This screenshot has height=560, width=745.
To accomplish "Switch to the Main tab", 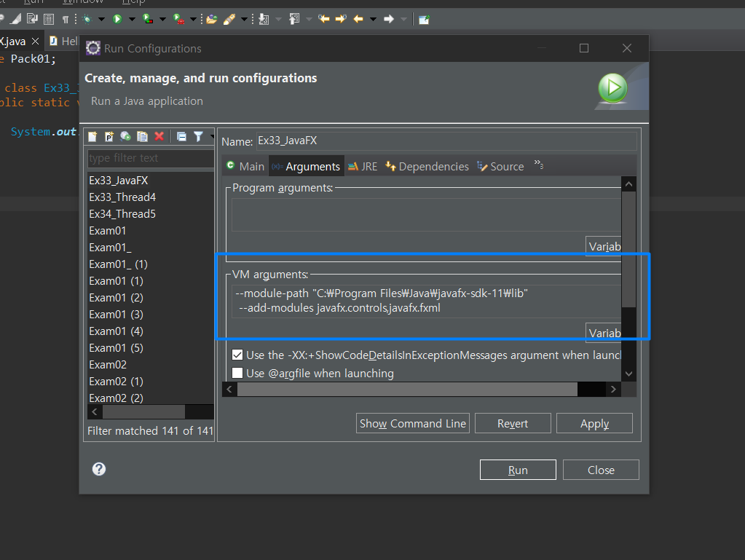I will [245, 166].
